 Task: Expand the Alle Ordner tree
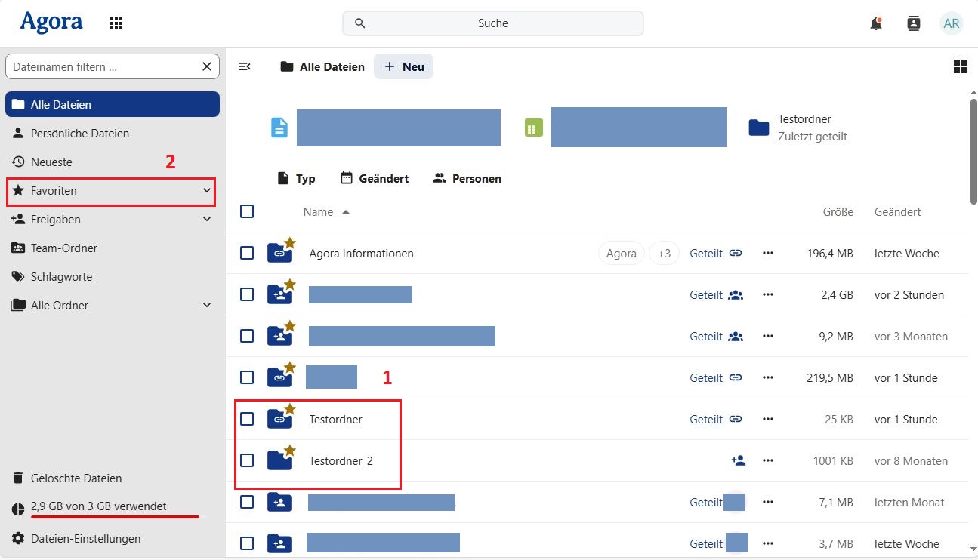[207, 306]
